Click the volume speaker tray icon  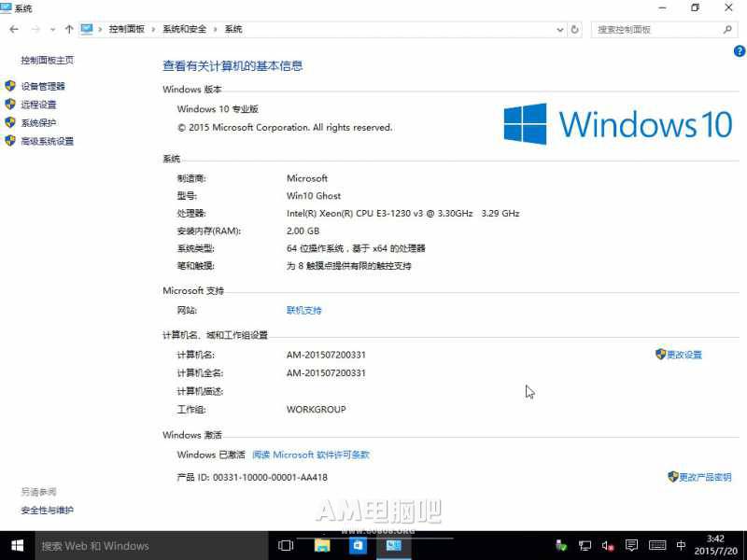pos(608,546)
